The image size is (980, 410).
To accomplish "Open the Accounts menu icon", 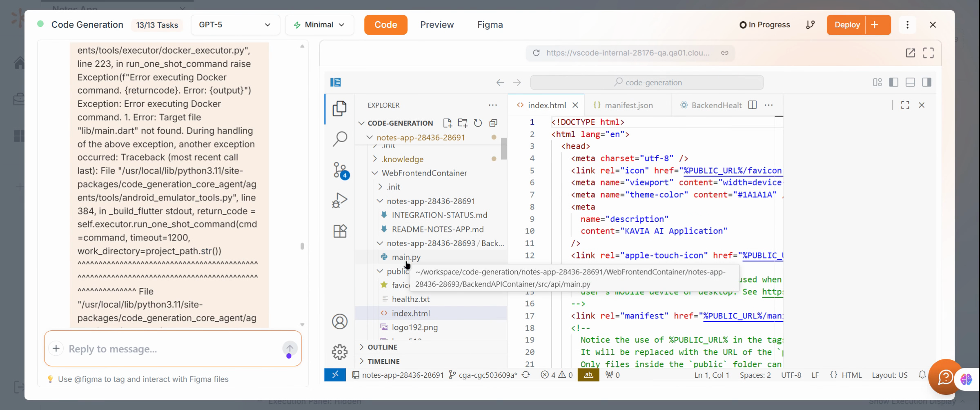I will pos(339,322).
